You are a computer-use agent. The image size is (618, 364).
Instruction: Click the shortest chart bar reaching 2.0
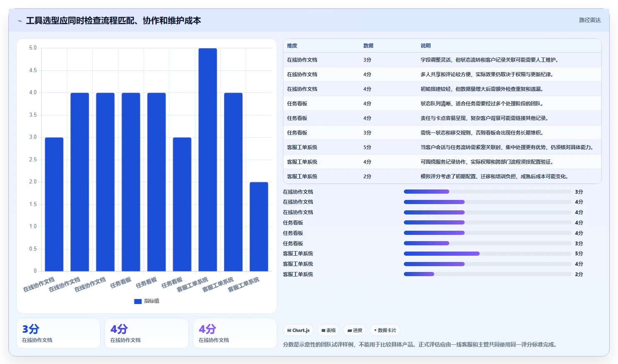coord(259,227)
